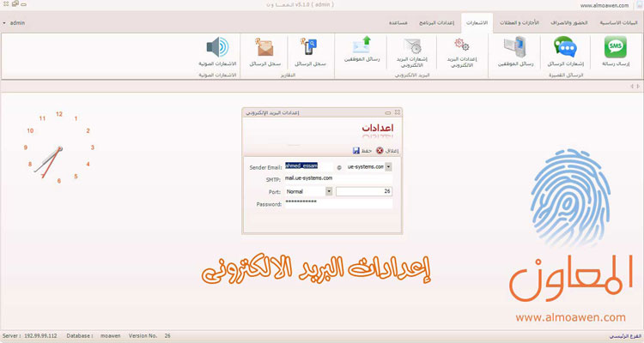The width and height of the screenshot is (644, 343).
Task: Open the مساعده help tab
Action: (x=398, y=22)
